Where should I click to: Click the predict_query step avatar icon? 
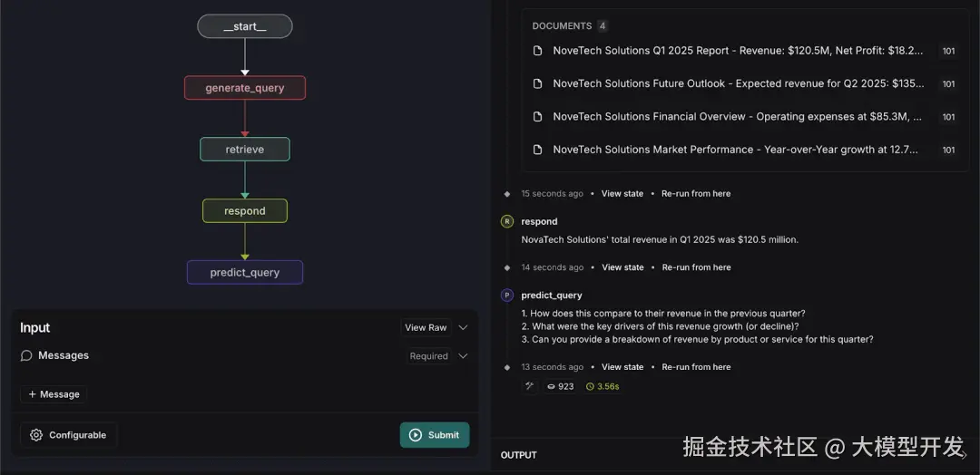pyautogui.click(x=507, y=296)
